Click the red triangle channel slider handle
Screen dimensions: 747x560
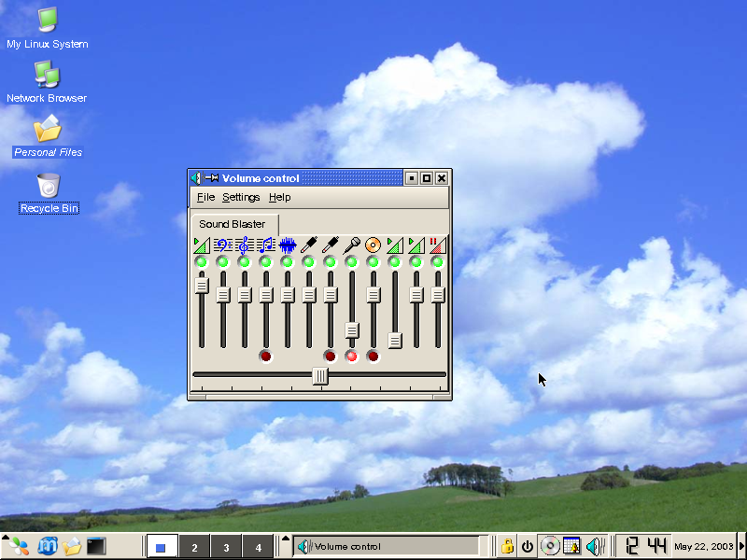click(437, 295)
